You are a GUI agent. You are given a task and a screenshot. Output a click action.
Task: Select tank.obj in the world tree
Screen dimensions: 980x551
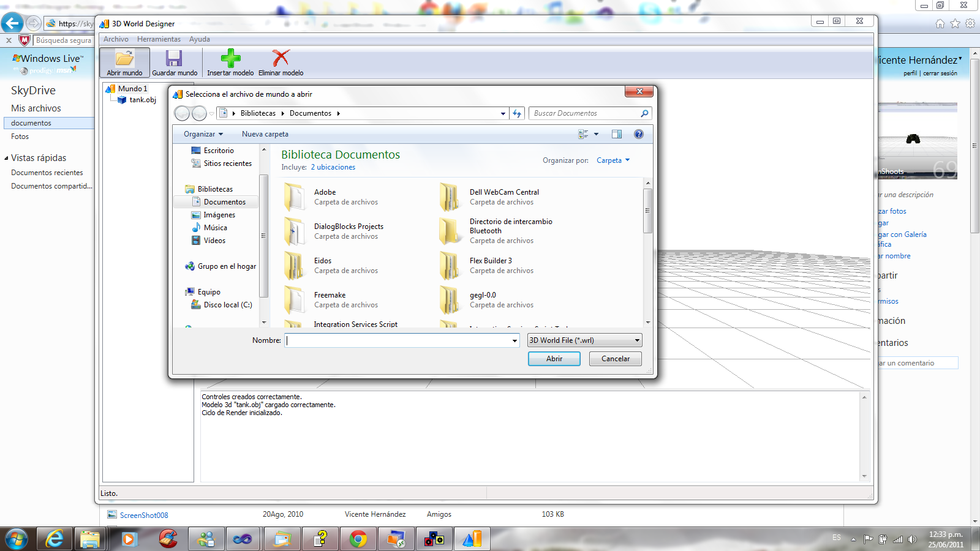[143, 100]
